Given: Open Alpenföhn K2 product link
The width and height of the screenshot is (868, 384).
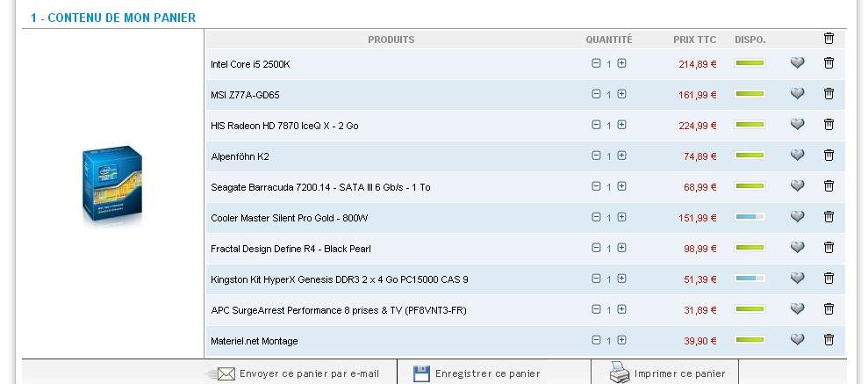Looking at the screenshot, I should pyautogui.click(x=240, y=156).
